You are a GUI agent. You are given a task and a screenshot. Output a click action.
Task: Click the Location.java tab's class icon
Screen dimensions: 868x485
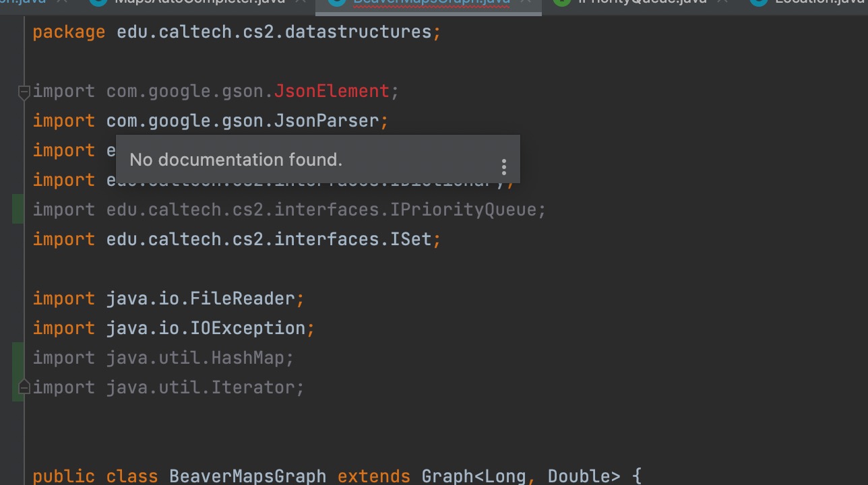[x=758, y=2]
